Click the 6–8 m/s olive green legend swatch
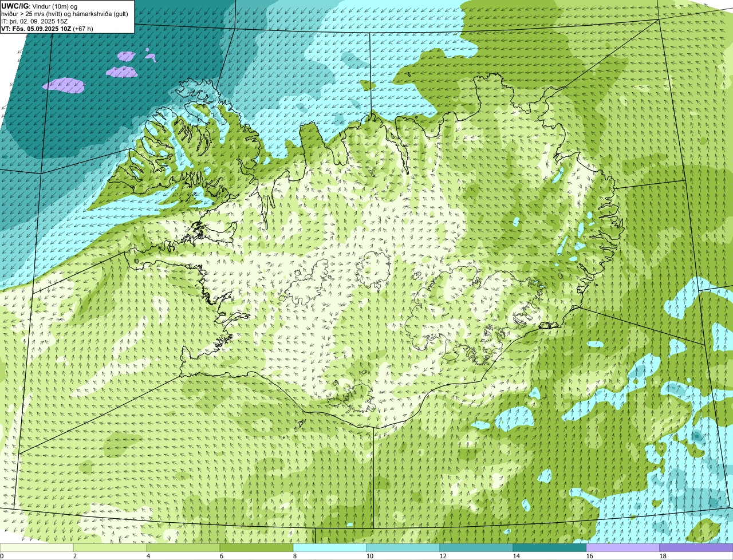Image resolution: width=733 pixels, height=560 pixels. [x=257, y=548]
